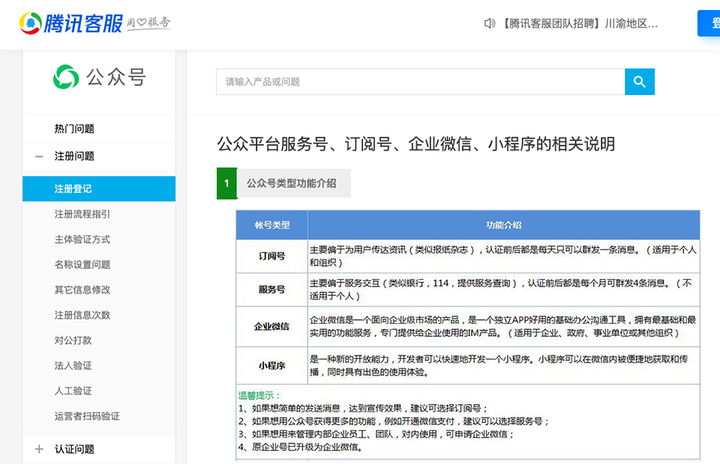Open the 法人验证 help topic
Screen dimensions: 720x464
tap(73, 366)
